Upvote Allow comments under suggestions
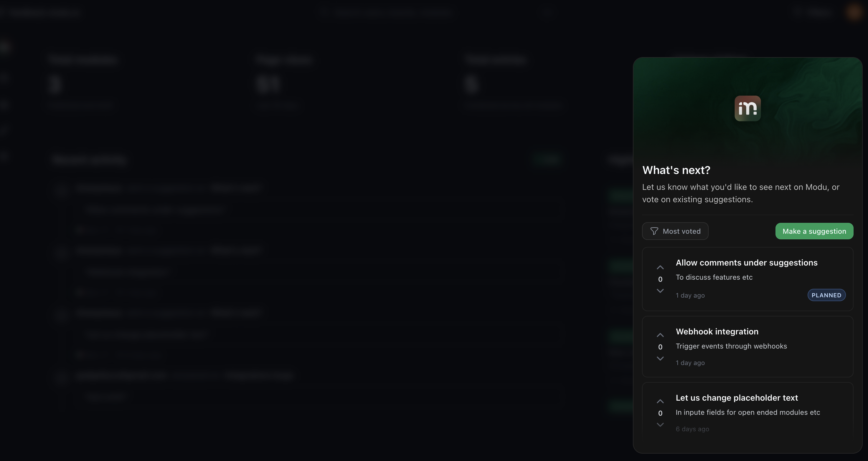This screenshot has height=461, width=868. coord(660,267)
